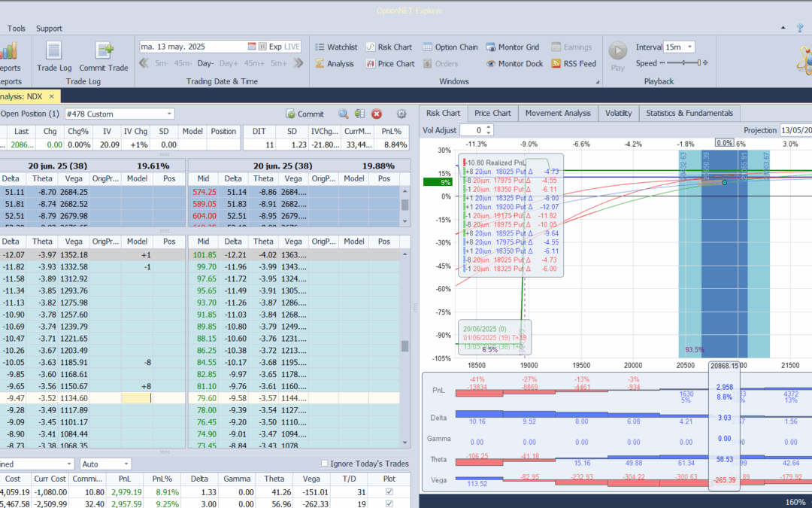Click the expiration toggle icon before Exp
This screenshot has width=812, height=508.
tap(262, 46)
